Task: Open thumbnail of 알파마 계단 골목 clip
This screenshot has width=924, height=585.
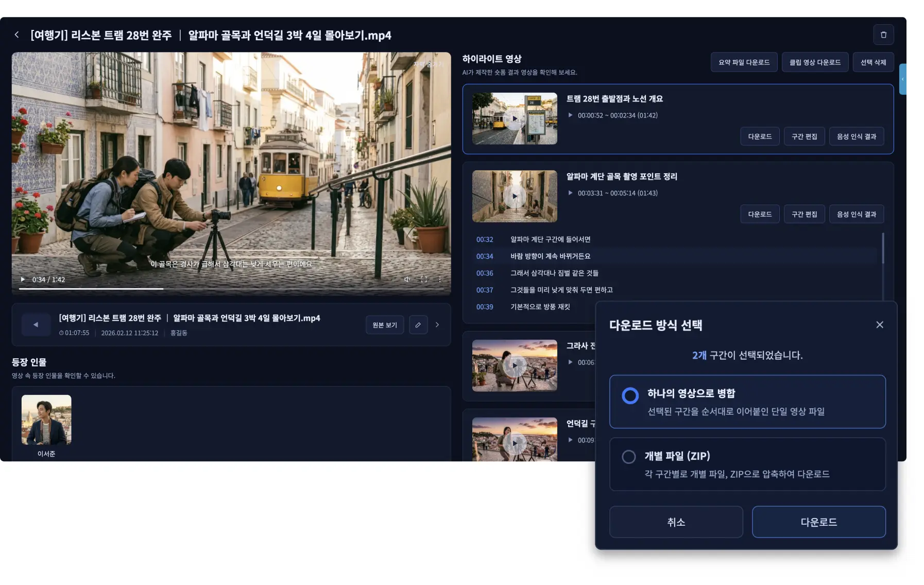Action: tap(515, 196)
